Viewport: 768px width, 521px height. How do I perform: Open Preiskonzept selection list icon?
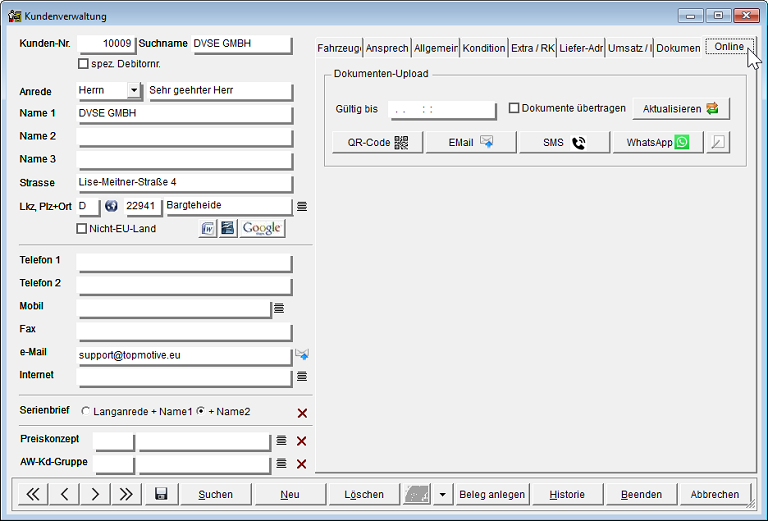point(281,440)
